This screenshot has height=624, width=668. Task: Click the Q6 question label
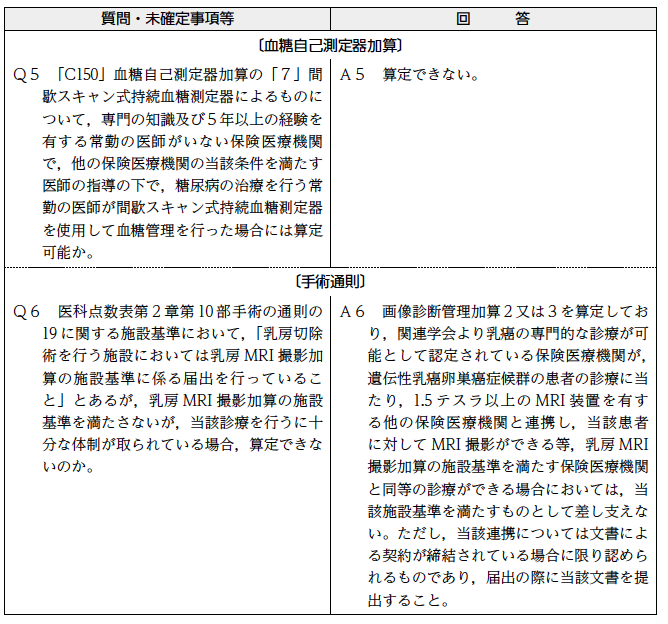[x=26, y=312]
